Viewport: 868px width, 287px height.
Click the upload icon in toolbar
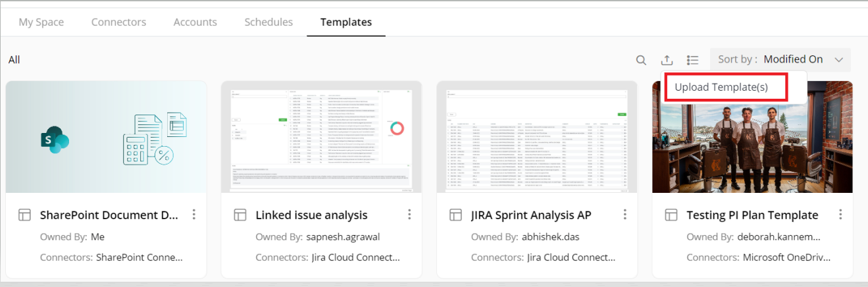click(667, 60)
